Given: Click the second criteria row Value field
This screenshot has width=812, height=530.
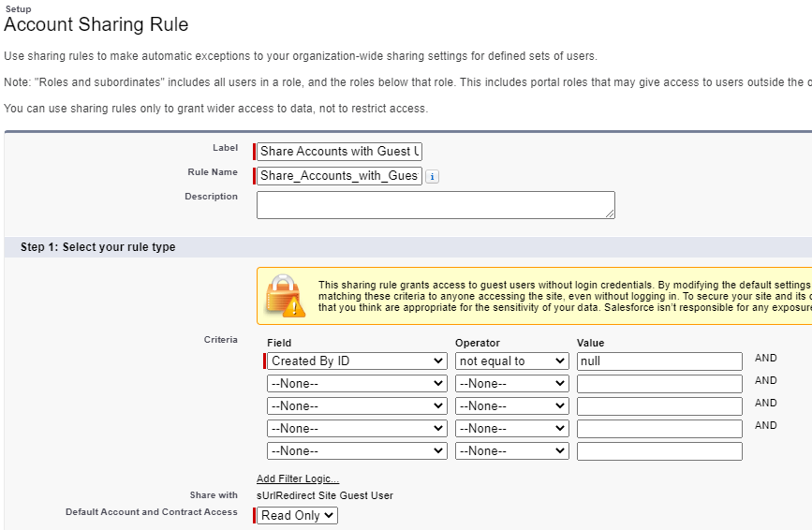Looking at the screenshot, I should [659, 383].
